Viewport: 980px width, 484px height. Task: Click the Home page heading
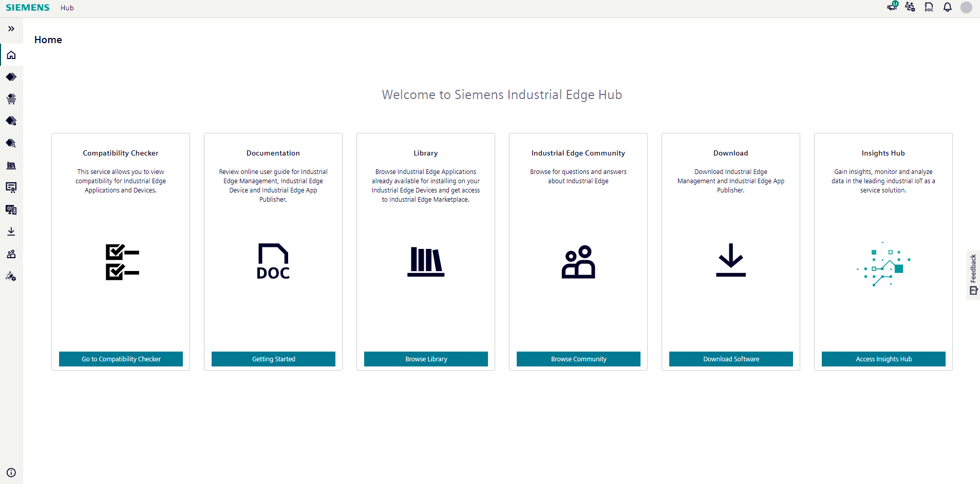point(48,40)
